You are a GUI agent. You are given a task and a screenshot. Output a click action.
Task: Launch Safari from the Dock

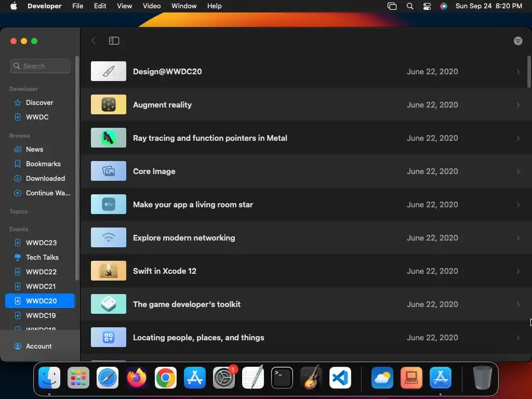[108, 378]
